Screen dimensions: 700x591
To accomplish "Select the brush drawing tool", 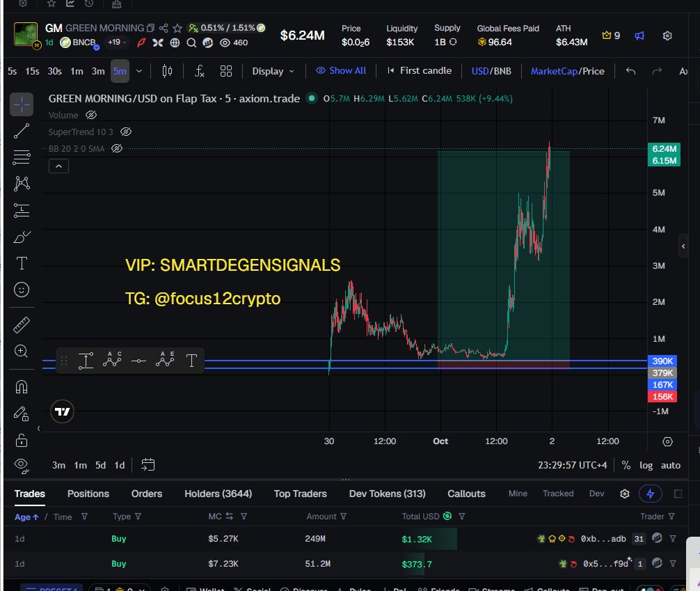I will (22, 237).
